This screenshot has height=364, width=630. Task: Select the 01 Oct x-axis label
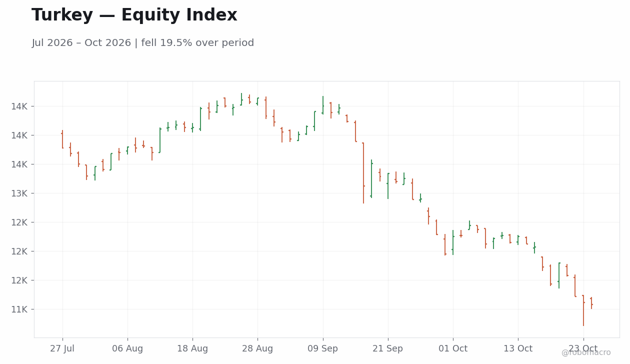coord(453,349)
